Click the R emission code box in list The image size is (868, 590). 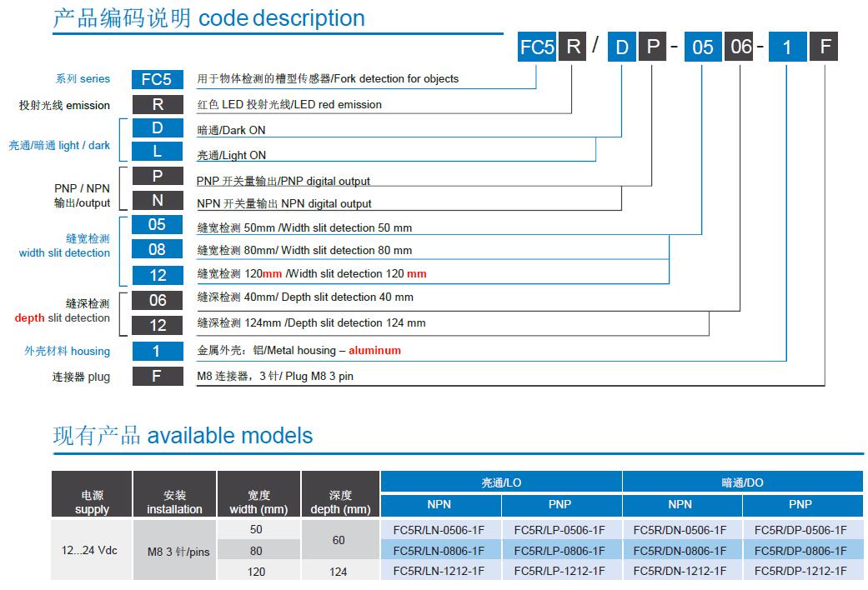click(157, 105)
